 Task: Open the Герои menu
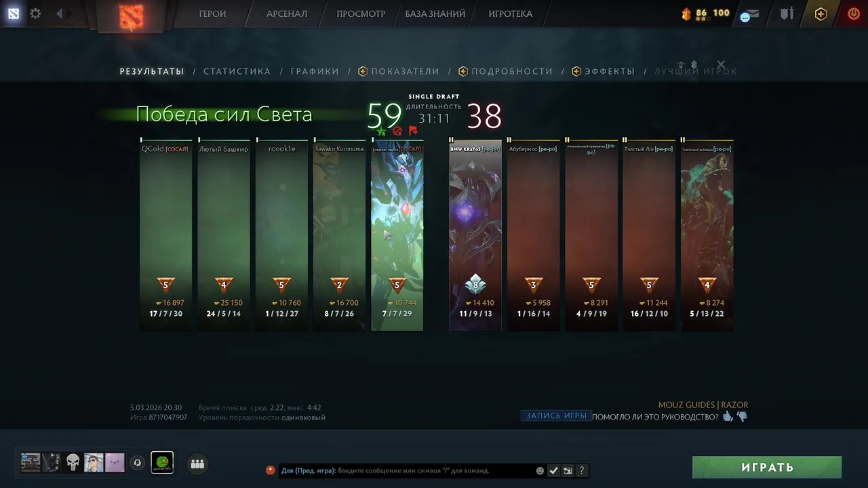212,14
